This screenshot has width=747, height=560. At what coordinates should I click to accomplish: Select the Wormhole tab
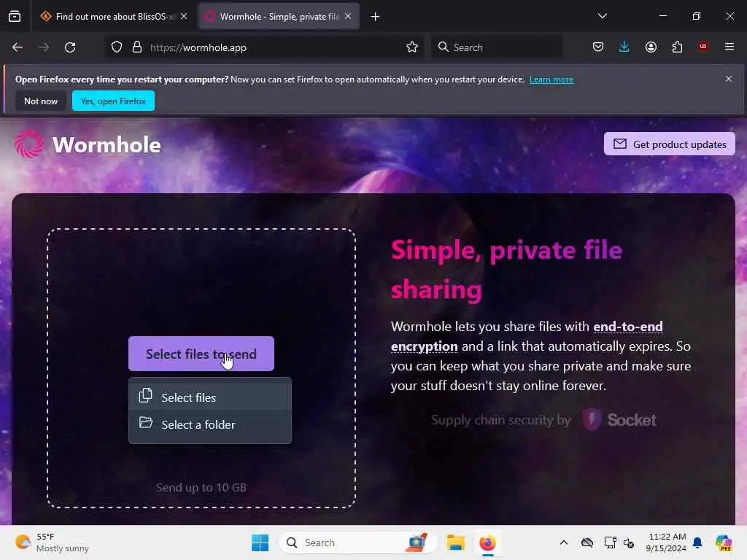(x=279, y=17)
